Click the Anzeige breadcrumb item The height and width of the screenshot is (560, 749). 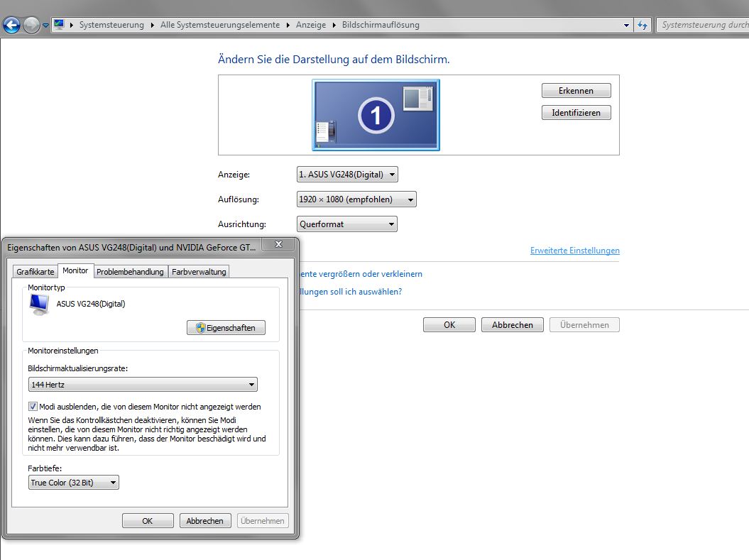(x=310, y=25)
